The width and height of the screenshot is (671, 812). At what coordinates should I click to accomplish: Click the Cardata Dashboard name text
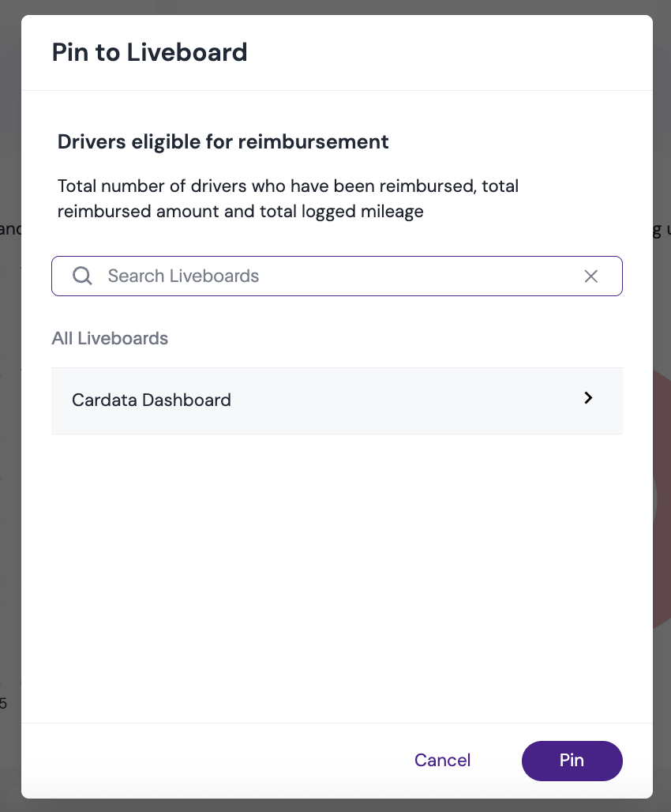(152, 400)
